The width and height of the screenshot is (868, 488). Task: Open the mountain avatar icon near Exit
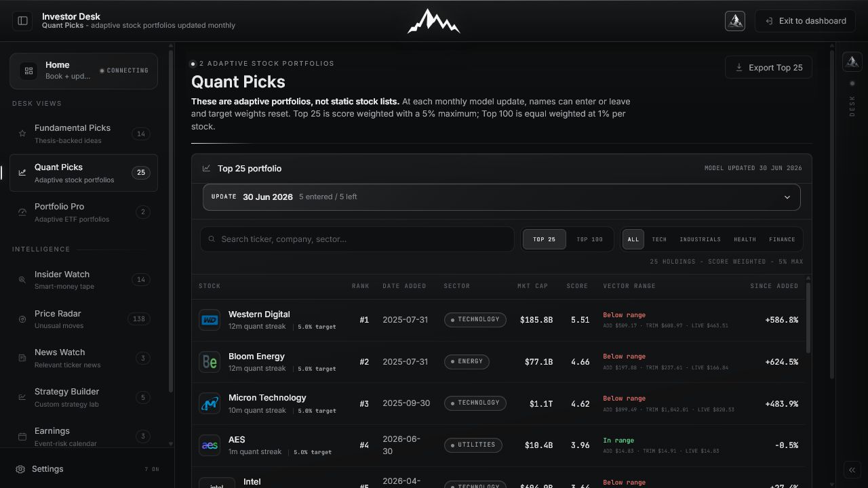[735, 21]
